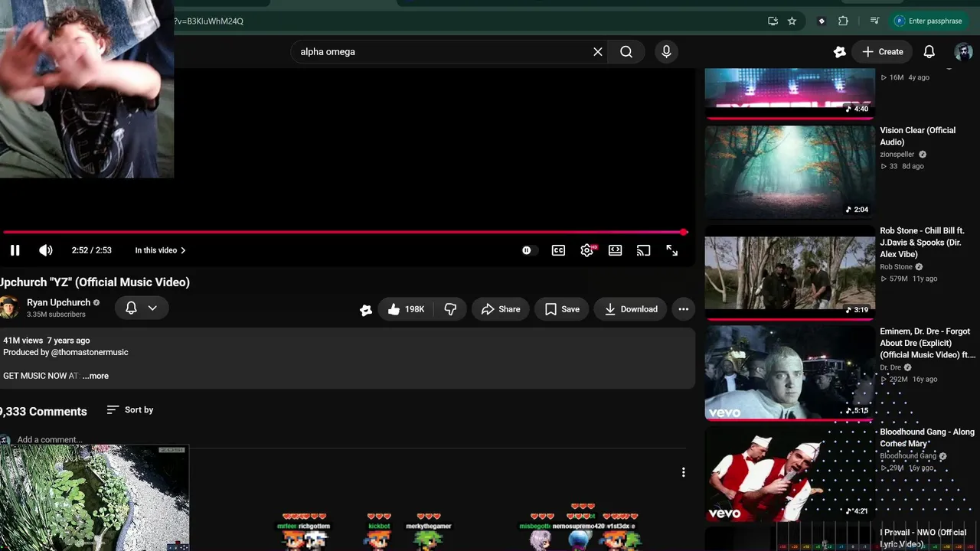980x551 pixels.
Task: Open the Bloodhound Gang - Along Comes Mary title
Action: [927, 438]
